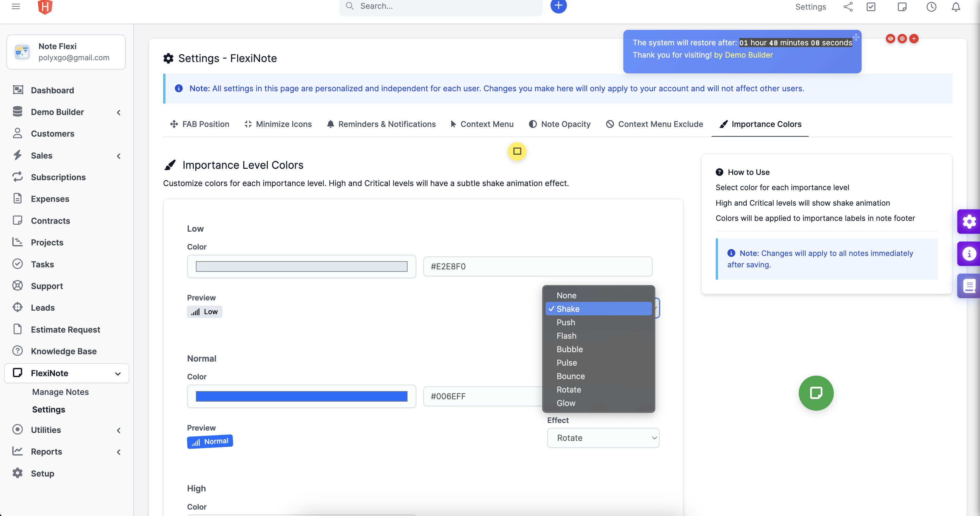Click the red eye icon on banner

(890, 38)
